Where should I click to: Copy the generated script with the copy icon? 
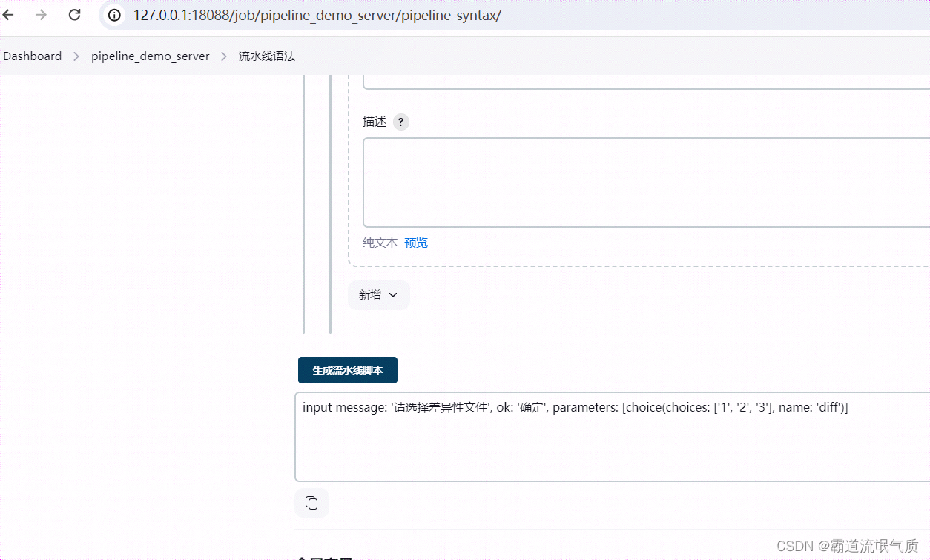point(311,503)
